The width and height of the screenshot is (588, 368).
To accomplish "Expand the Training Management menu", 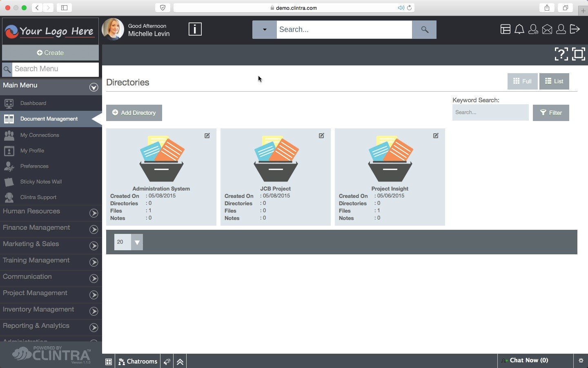I will [94, 262].
